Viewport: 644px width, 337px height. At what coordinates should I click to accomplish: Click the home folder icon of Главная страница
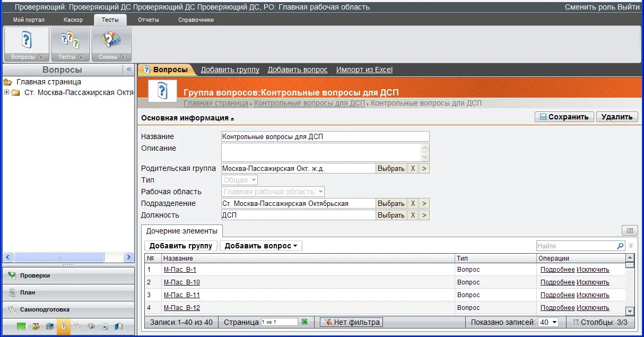click(8, 82)
